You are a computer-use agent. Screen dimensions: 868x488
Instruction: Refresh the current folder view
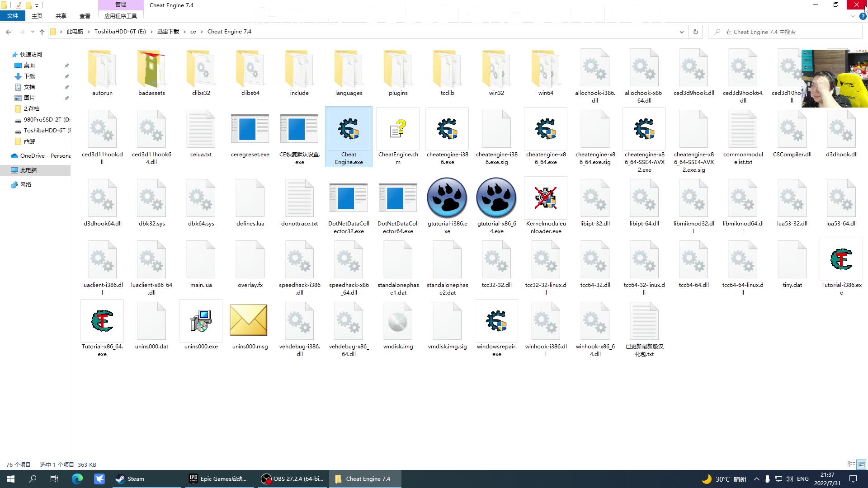tap(695, 32)
